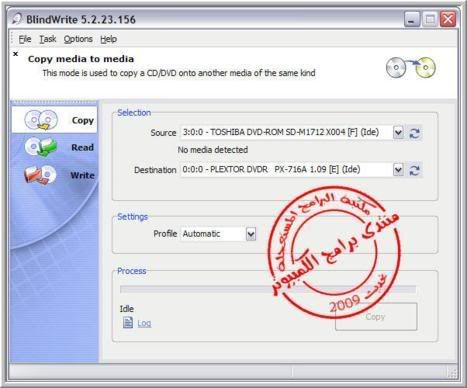Open the Options menu
467x388 pixels.
pyautogui.click(x=78, y=39)
